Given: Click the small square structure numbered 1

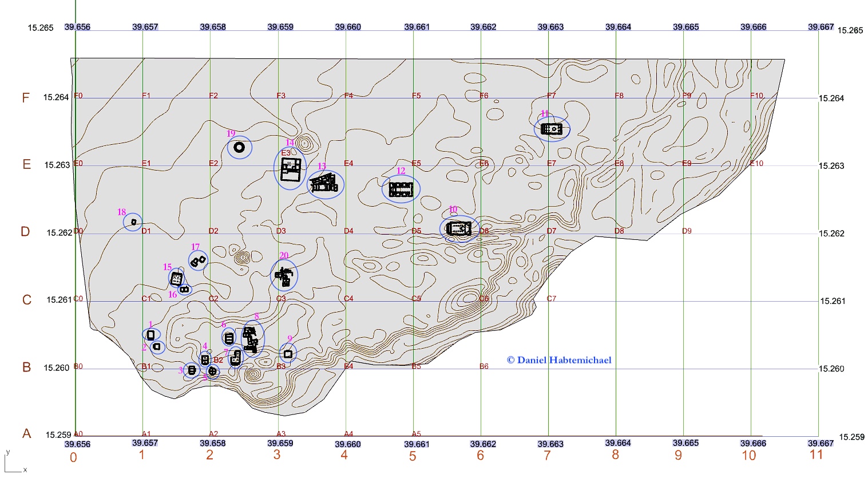Looking at the screenshot, I should [x=150, y=334].
